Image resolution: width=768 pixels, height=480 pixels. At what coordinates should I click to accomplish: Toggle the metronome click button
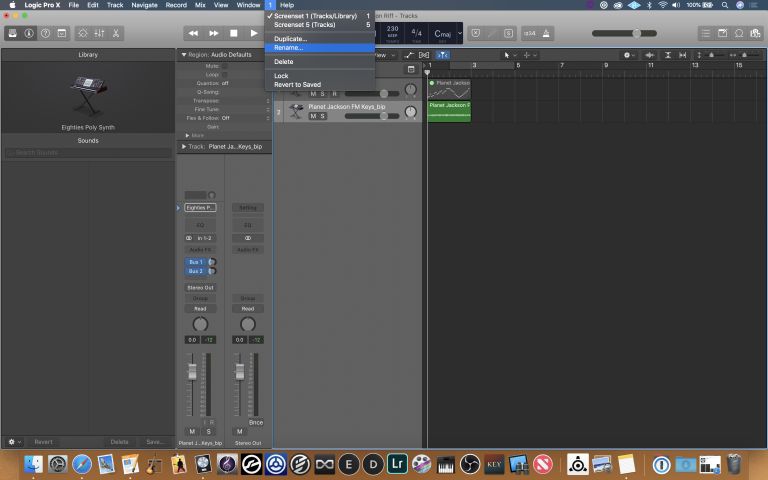(546, 33)
